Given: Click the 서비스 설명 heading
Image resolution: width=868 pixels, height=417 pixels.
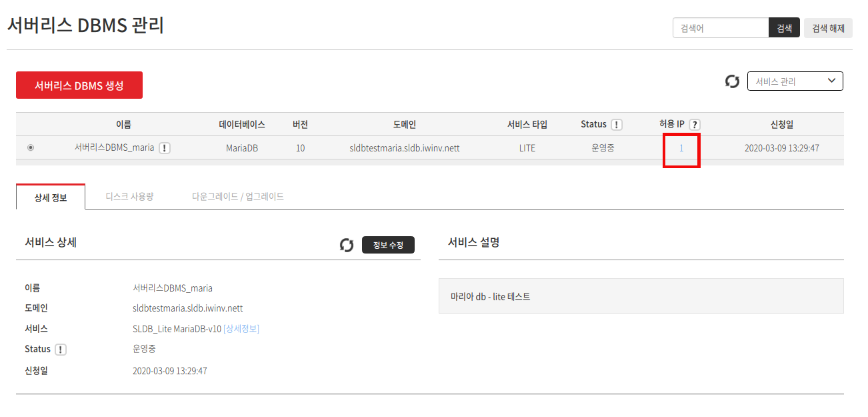Looking at the screenshot, I should click(474, 242).
